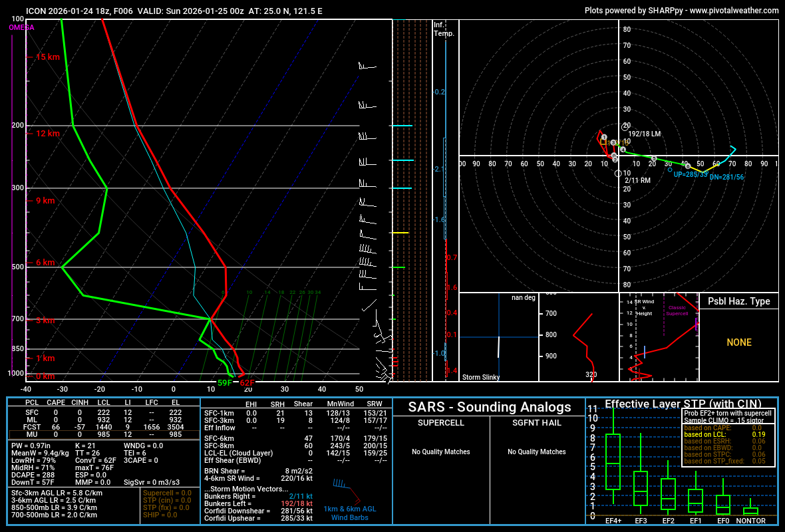Click the magenta OMEGA label
The image size is (785, 532).
[21, 27]
